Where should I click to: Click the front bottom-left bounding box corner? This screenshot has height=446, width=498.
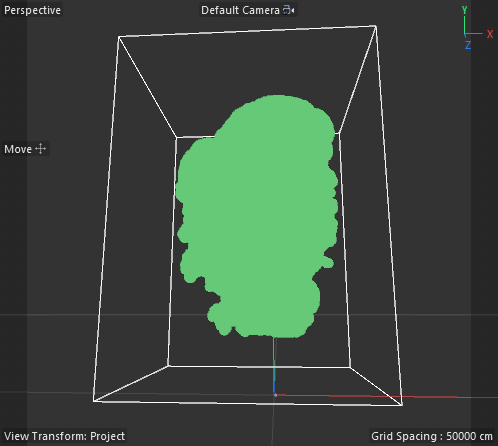point(94,401)
